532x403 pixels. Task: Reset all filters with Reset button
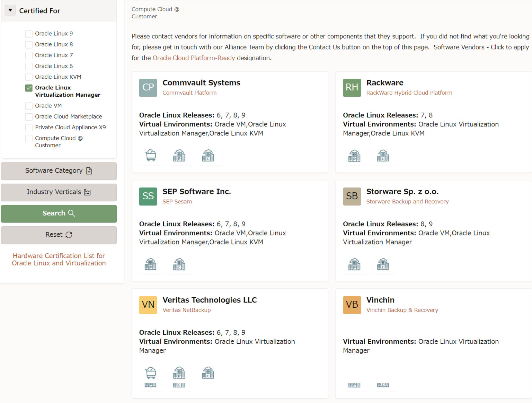click(59, 235)
